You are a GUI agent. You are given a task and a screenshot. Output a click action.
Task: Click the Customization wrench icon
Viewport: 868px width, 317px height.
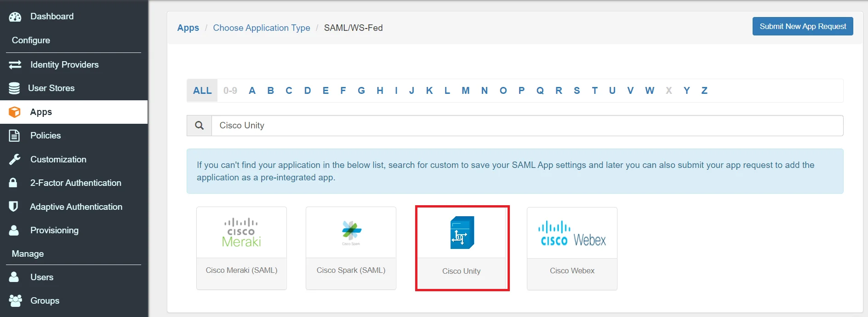pos(15,160)
